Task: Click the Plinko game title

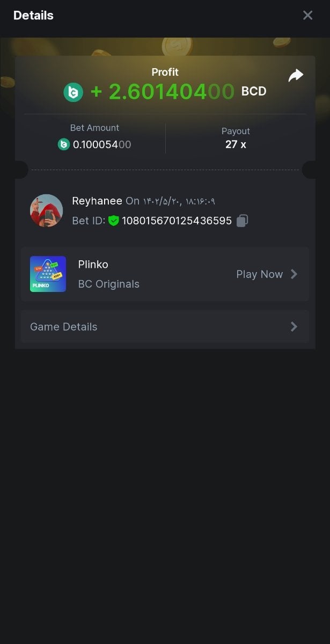Action: [93, 265]
